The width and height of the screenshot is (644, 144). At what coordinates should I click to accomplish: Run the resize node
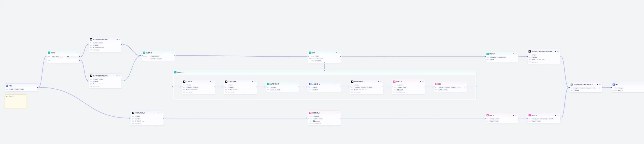coord(555,115)
